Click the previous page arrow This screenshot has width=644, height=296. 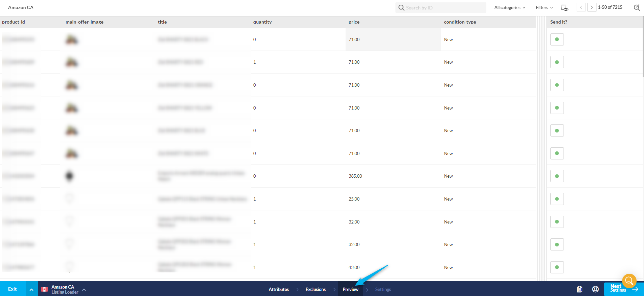581,7
